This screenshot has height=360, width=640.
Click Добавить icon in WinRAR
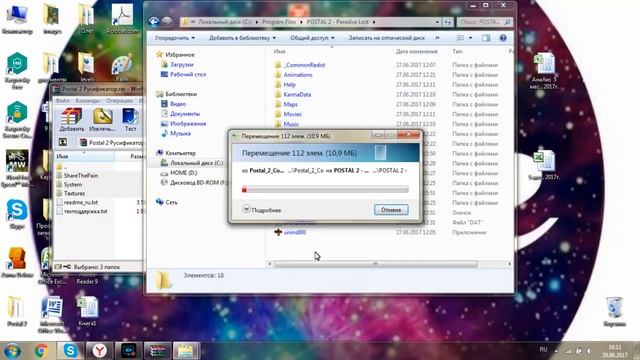71,120
